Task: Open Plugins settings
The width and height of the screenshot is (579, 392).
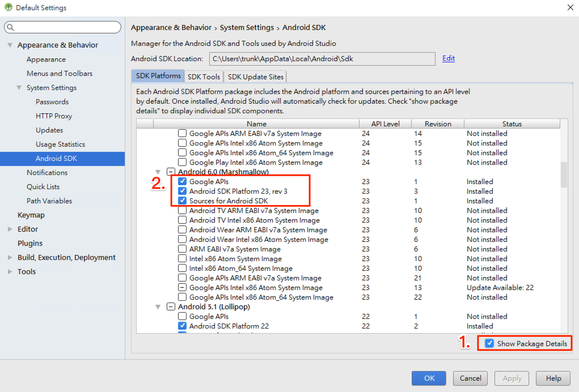Action: tap(30, 243)
